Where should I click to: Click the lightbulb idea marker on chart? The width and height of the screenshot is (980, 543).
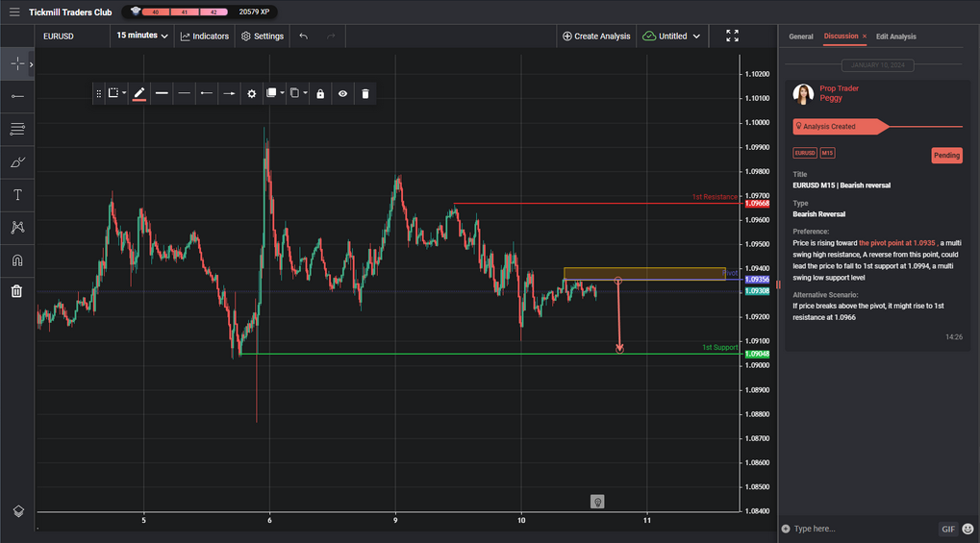click(597, 501)
